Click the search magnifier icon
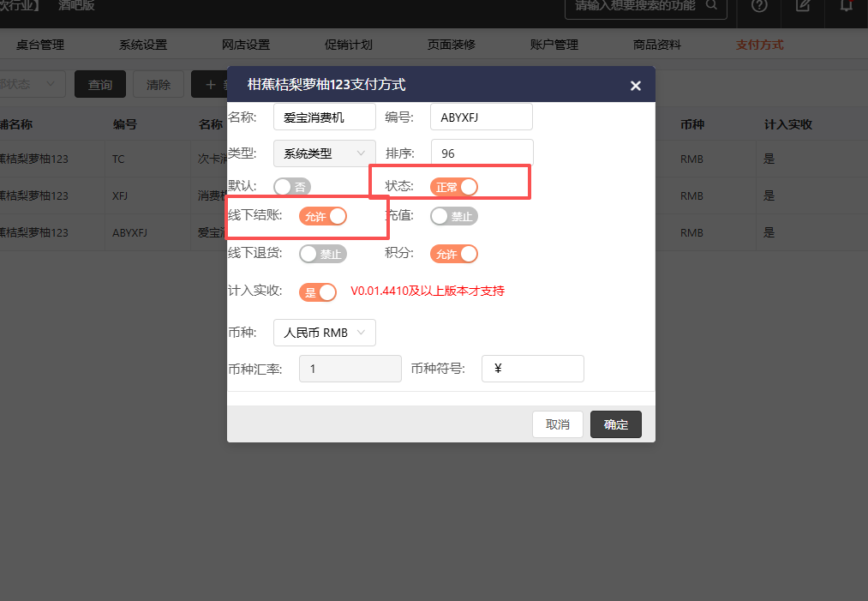 (x=711, y=6)
